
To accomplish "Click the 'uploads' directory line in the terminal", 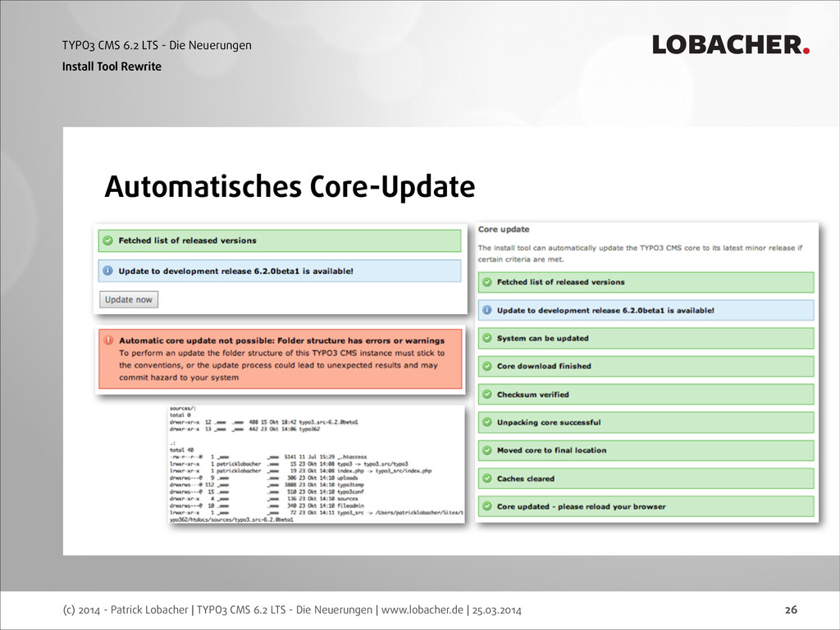I will 263,478.
